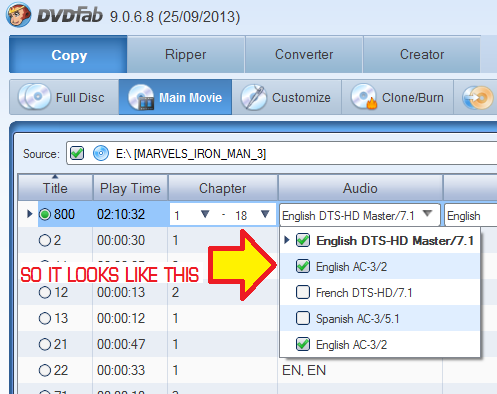Viewport: 497px width, 394px height.
Task: Open the Converter tab
Action: [304, 54]
